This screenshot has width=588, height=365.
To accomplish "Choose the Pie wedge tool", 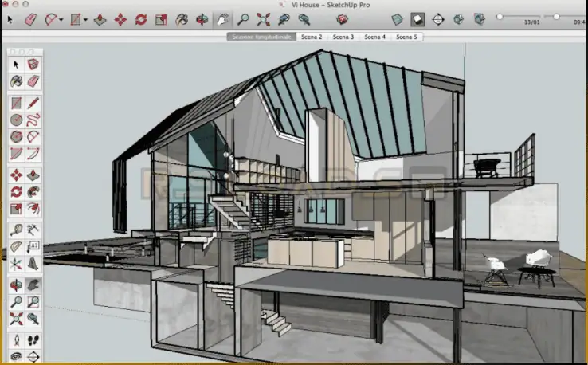I will coord(16,154).
